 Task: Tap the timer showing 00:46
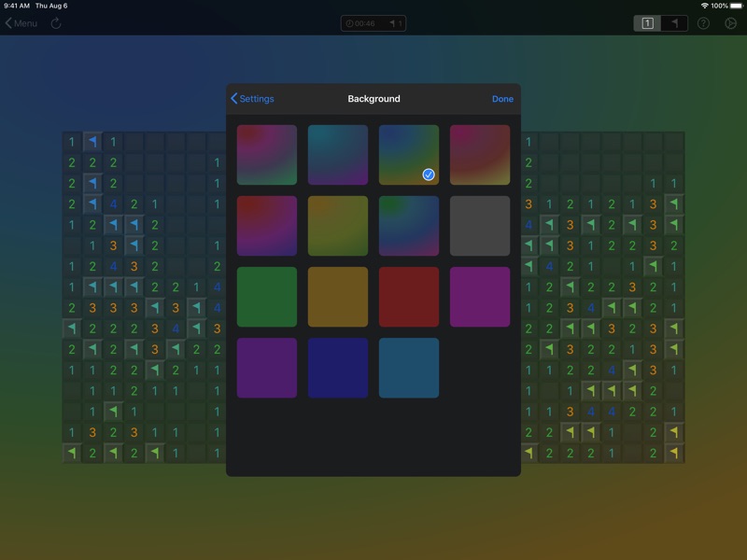pyautogui.click(x=359, y=22)
